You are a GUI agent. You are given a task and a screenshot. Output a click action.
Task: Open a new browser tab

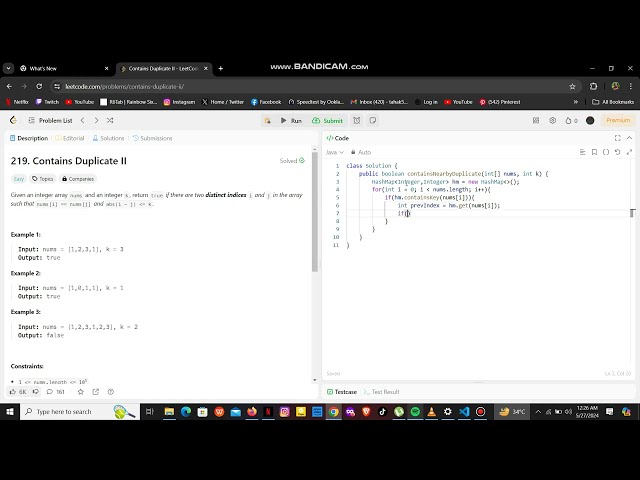(221, 69)
